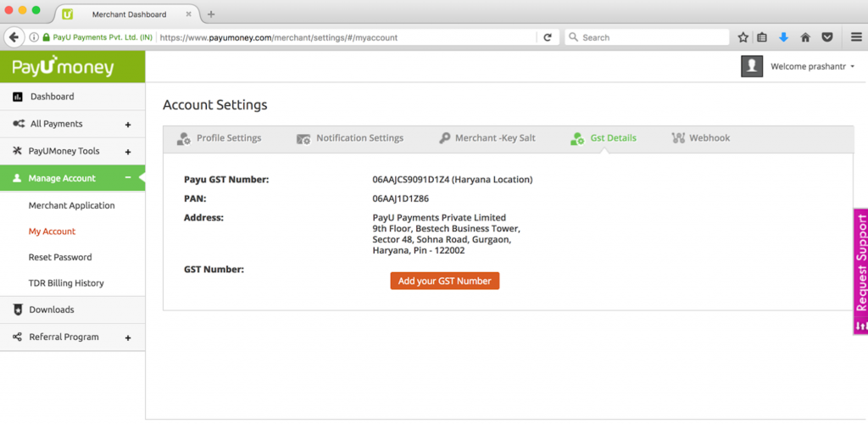Collapse Manage Account with minus sign
868x424 pixels.
pos(128,178)
